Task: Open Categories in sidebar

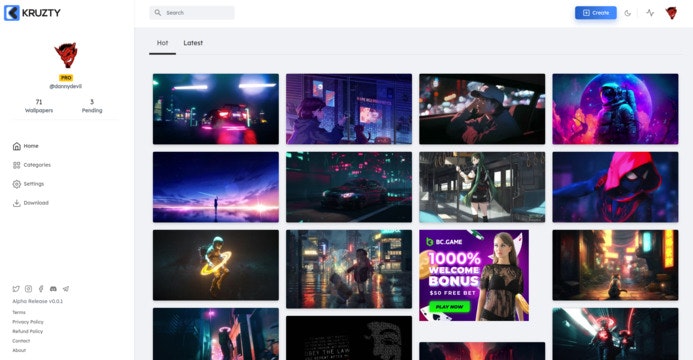Action: coord(32,165)
